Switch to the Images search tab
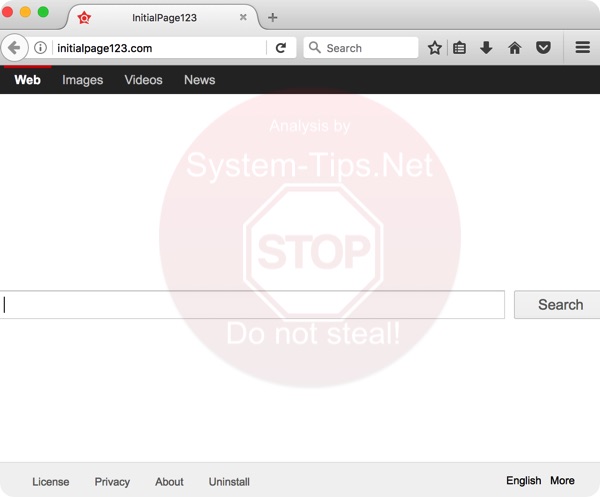 coord(82,80)
